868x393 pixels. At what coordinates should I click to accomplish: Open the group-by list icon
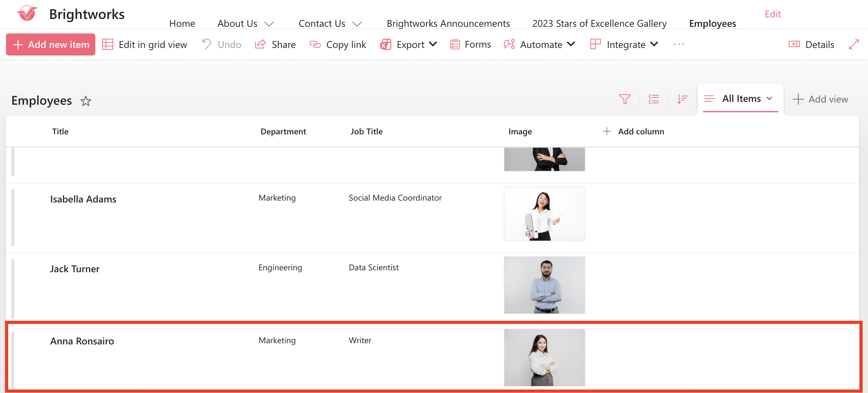point(653,99)
